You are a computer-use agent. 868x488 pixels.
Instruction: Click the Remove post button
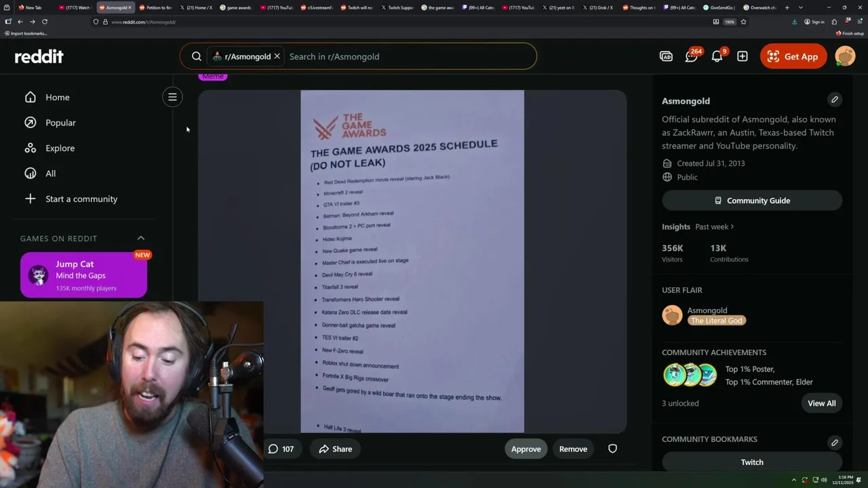[x=573, y=449]
